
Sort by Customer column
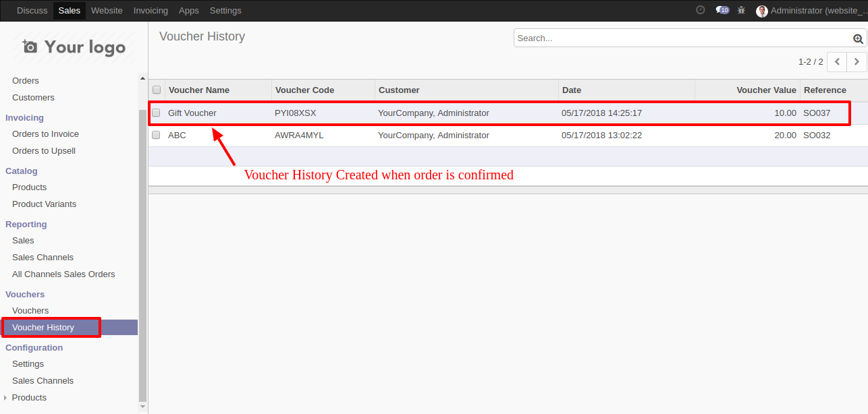pos(399,90)
